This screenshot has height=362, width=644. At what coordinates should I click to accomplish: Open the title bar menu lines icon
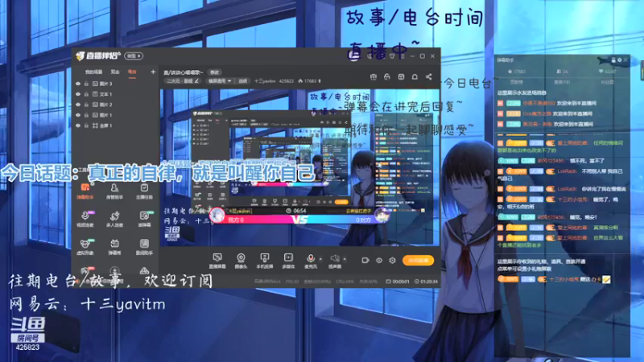tap(402, 56)
